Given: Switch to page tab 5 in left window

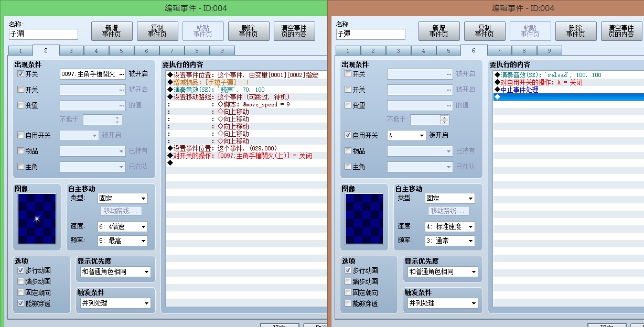Looking at the screenshot, I should 121,51.
